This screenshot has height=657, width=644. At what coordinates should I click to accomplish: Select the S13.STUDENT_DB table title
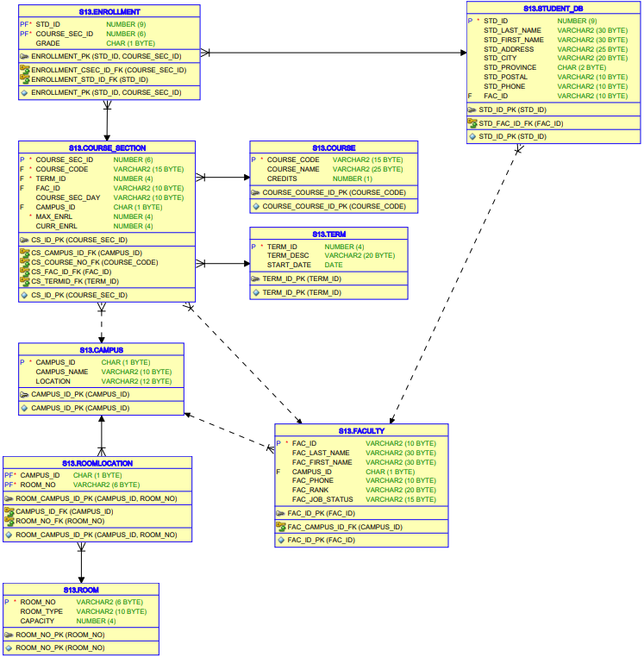coord(553,9)
